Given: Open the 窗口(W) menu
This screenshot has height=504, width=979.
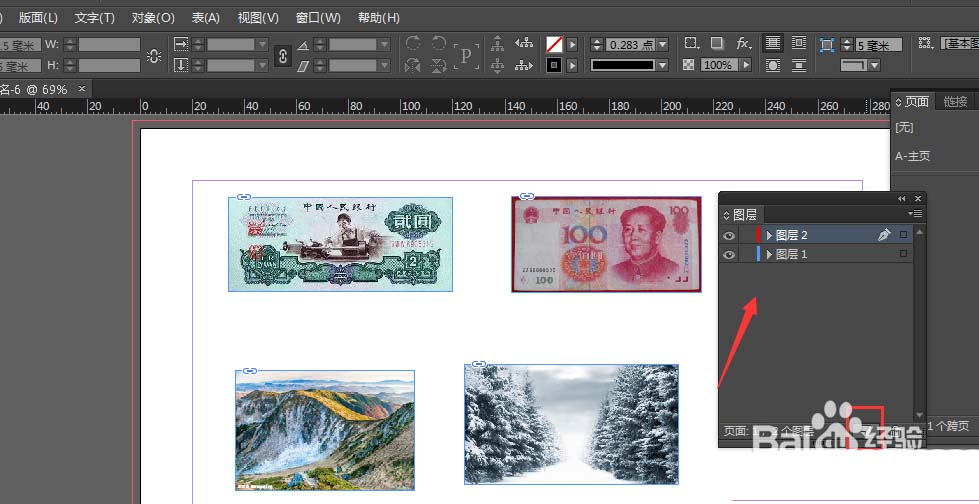Looking at the screenshot, I should click(x=318, y=17).
